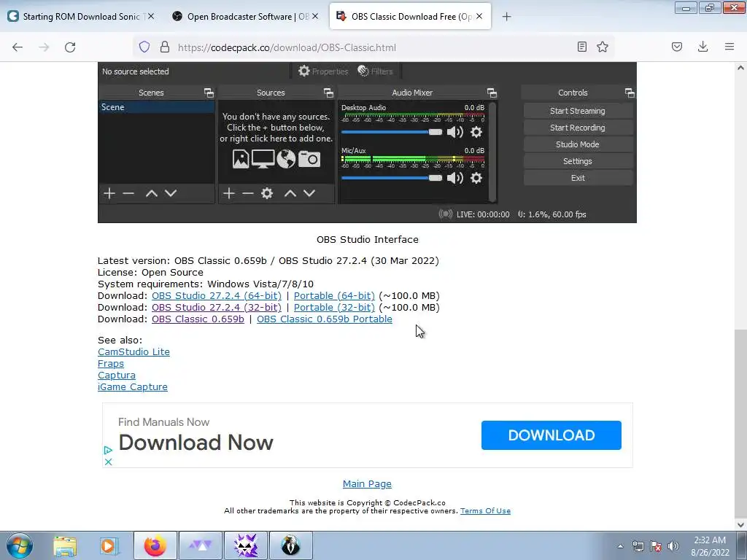
Task: Close the OBS Classic Download Free tab
Action: [x=479, y=16]
